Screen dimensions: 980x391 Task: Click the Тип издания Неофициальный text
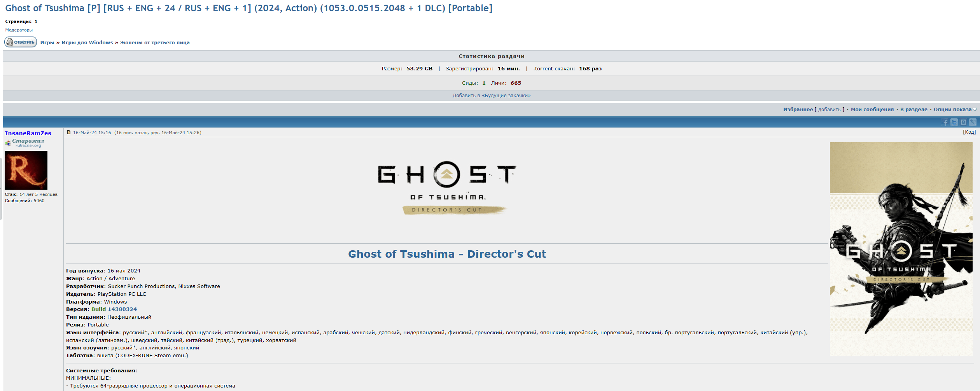click(x=108, y=317)
